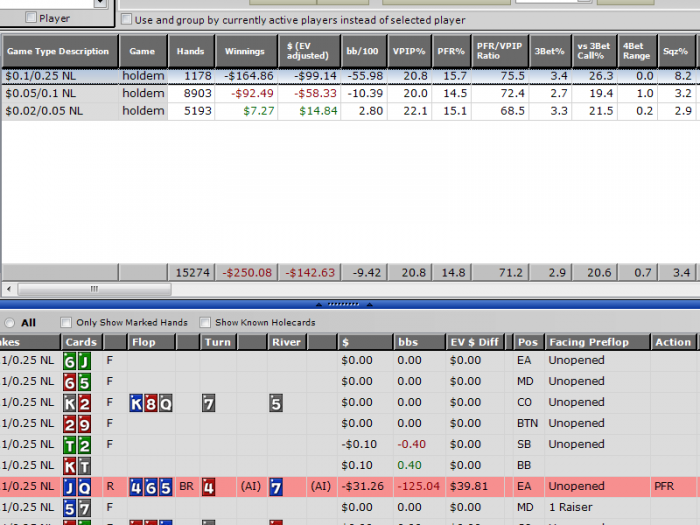The height and width of the screenshot is (525, 700).
Task: Sort hands by EV $ Diff column
Action: point(475,342)
